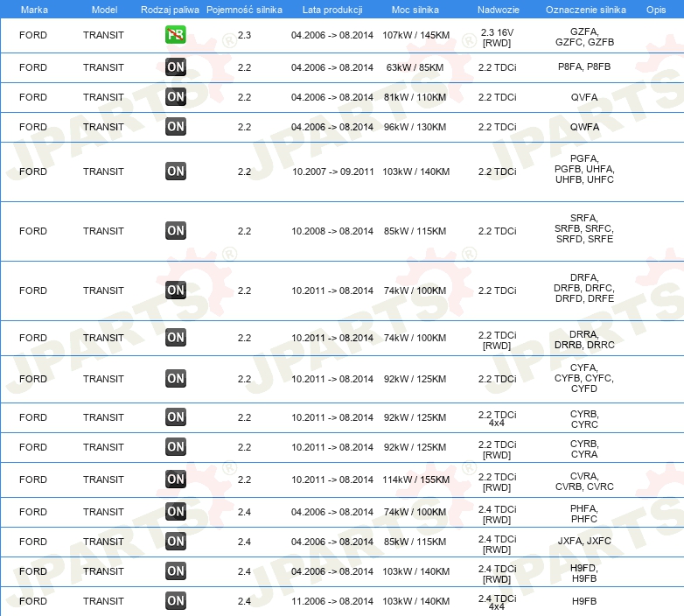
Task: Click the ON diesel icon in the JXFA, JXFC row
Action: point(176,541)
